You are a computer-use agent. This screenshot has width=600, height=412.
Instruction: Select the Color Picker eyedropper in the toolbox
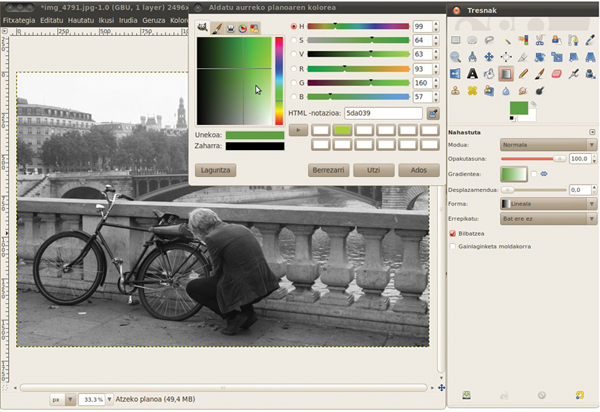click(x=590, y=40)
